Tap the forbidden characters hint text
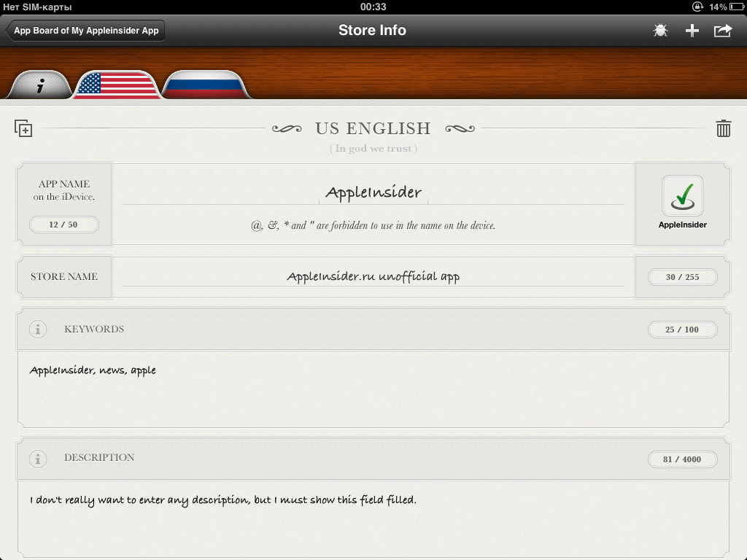Screen dimensions: 747x560 click(373, 225)
